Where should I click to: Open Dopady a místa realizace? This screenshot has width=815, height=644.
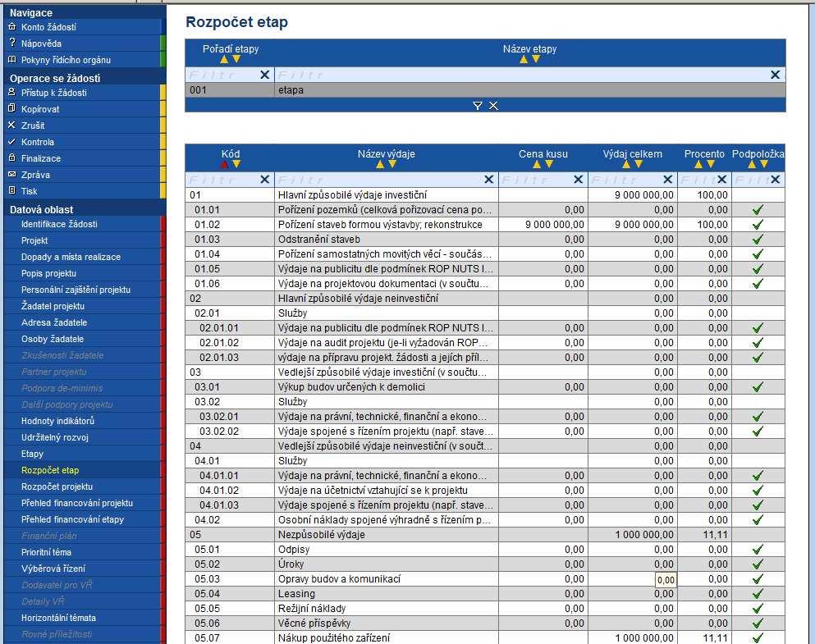tap(71, 257)
